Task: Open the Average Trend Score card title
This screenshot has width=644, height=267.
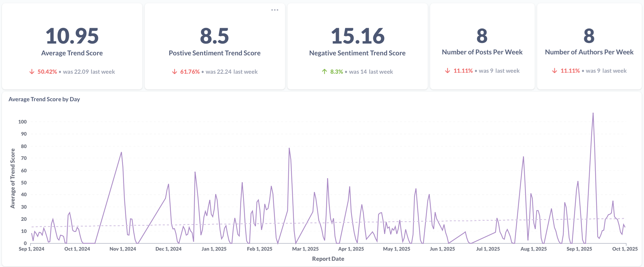Action: [x=72, y=53]
